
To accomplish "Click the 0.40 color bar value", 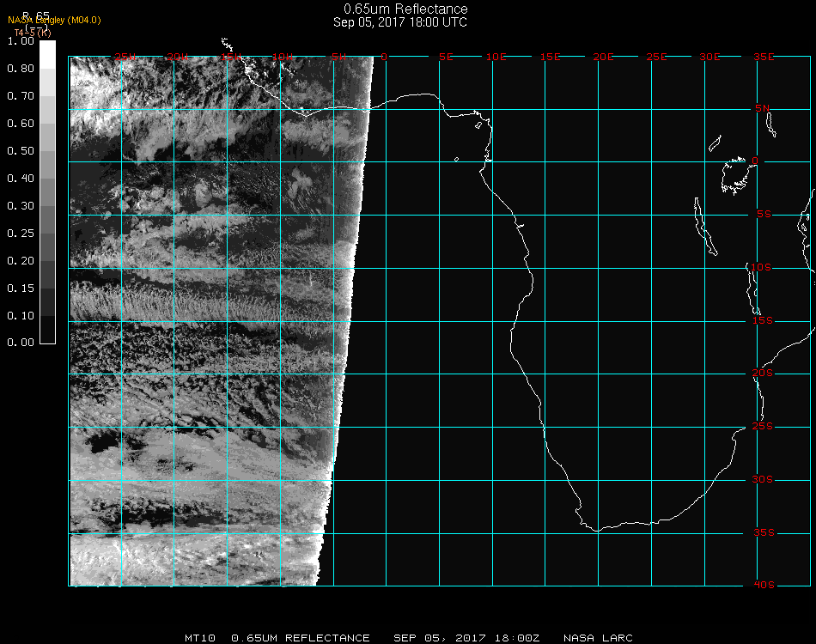I will click(x=21, y=179).
